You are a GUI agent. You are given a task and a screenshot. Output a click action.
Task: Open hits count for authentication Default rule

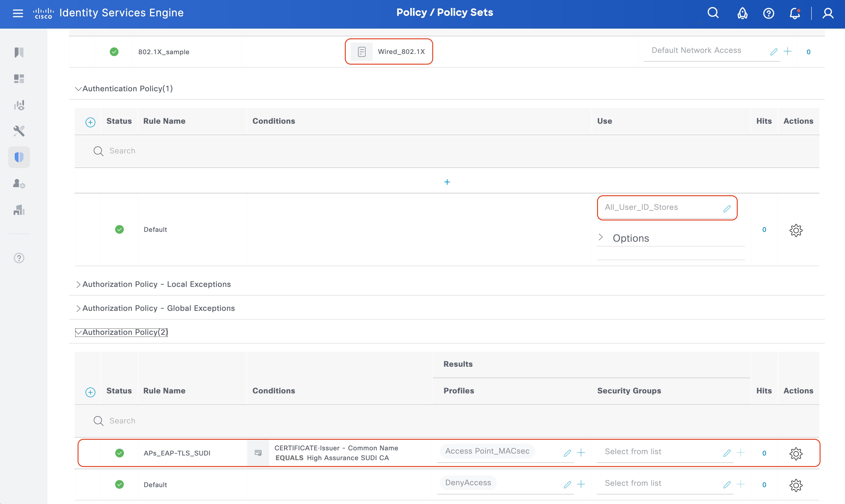pos(764,230)
